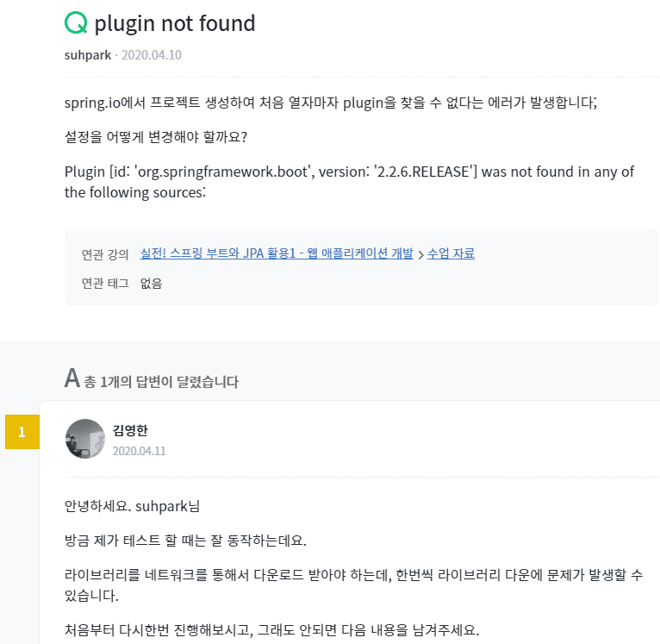Click the chevron arrow between course links
660x644 pixels.
[420, 255]
